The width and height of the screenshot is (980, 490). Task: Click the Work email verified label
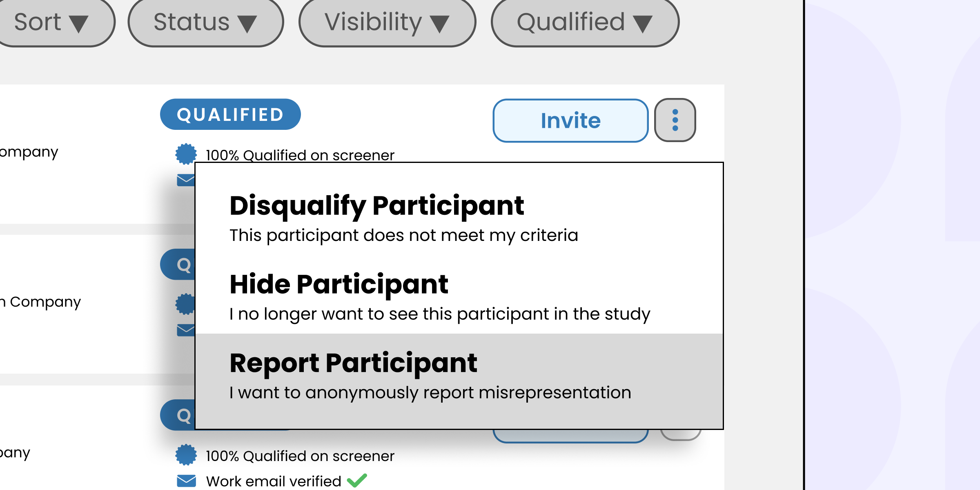(274, 481)
